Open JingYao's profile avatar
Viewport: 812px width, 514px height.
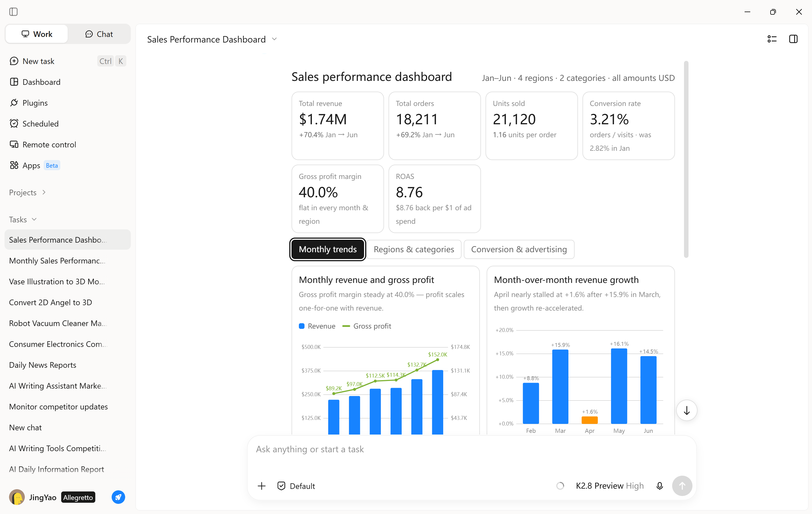(x=17, y=497)
